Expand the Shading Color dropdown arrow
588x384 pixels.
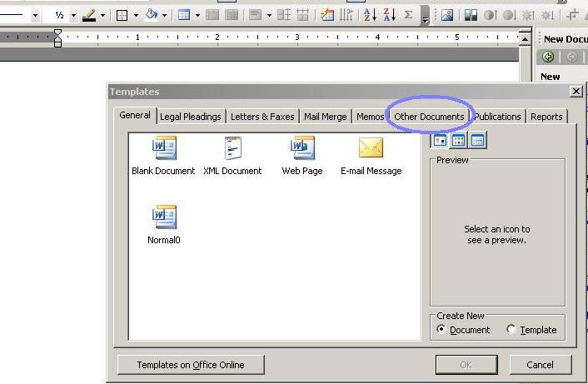click(x=164, y=16)
